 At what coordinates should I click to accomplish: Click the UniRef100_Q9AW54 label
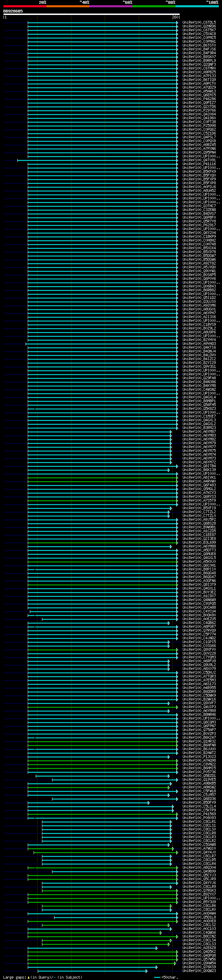coord(199,963)
